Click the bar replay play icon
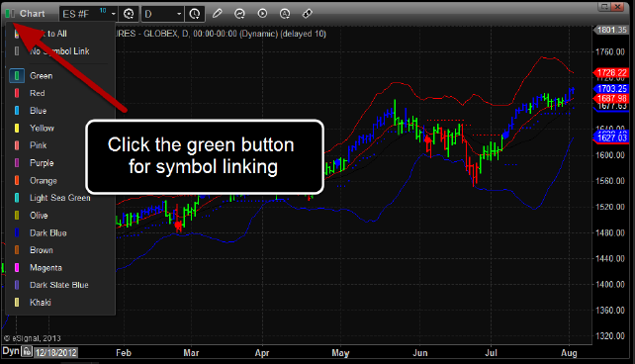Viewport: 635px width, 364px height. 262,14
